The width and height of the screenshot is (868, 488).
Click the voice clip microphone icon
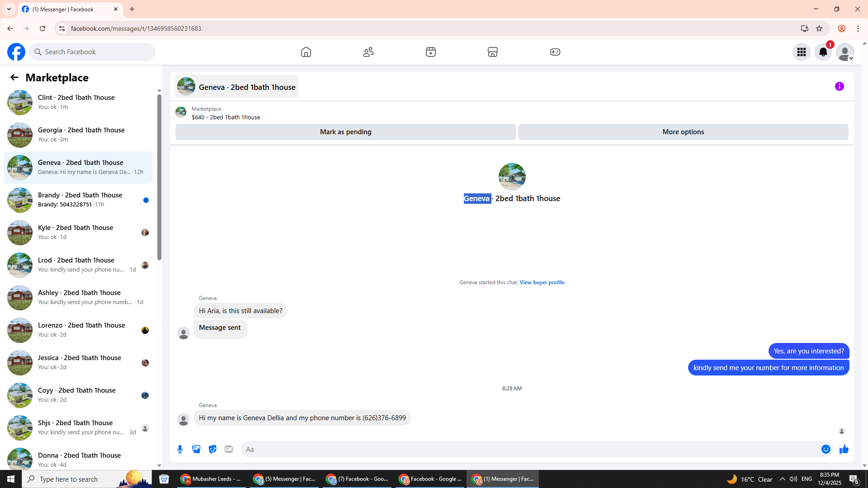(180, 449)
